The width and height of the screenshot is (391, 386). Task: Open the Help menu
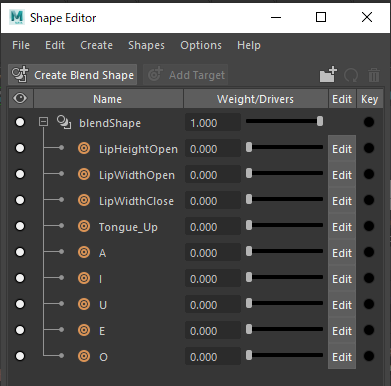tap(249, 45)
